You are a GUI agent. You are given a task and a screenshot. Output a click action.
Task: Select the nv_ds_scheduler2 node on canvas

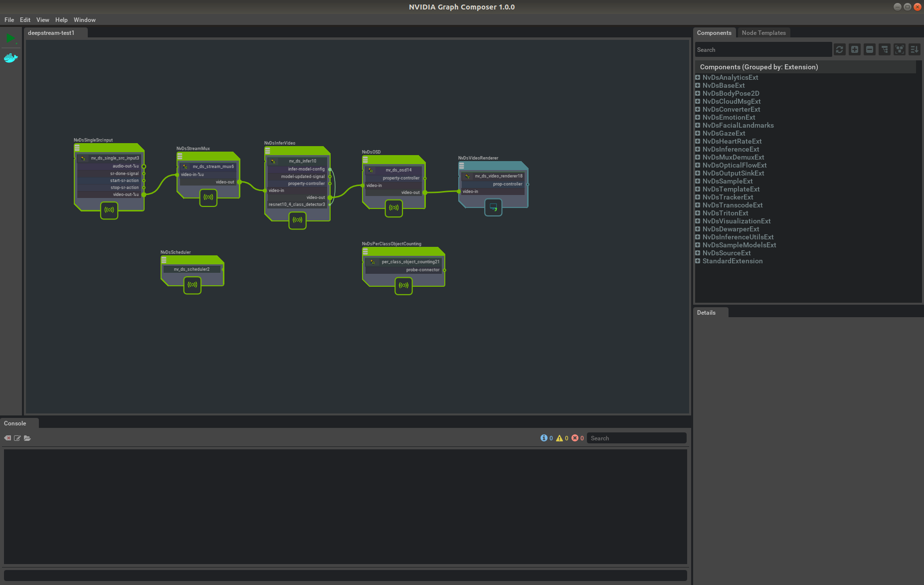(x=192, y=269)
